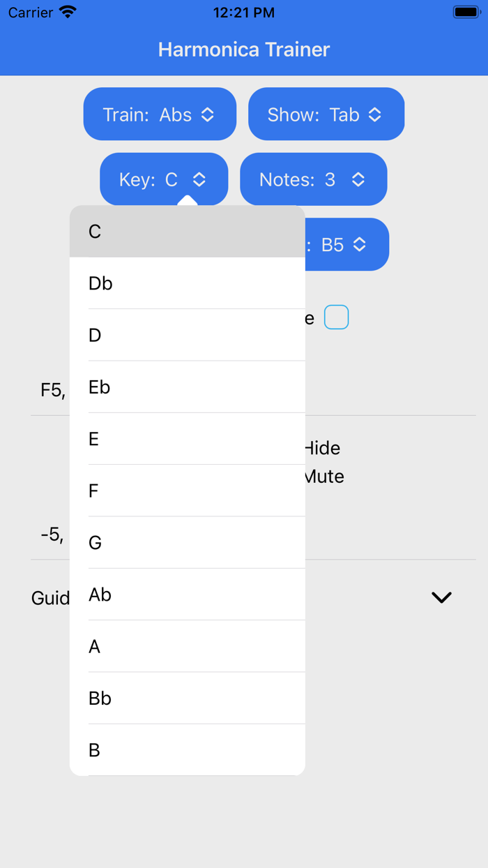Open the Show: Tab dropdown
Screen dimensions: 488x868
pos(326,114)
